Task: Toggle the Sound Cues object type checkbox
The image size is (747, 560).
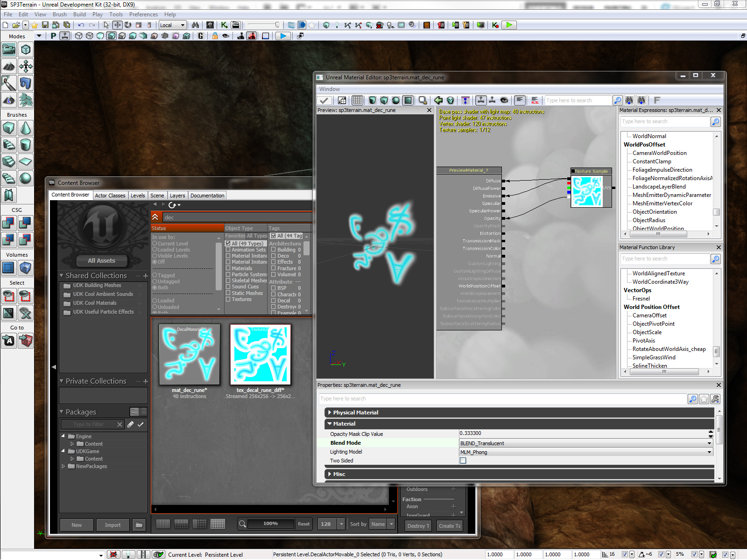Action: [228, 287]
